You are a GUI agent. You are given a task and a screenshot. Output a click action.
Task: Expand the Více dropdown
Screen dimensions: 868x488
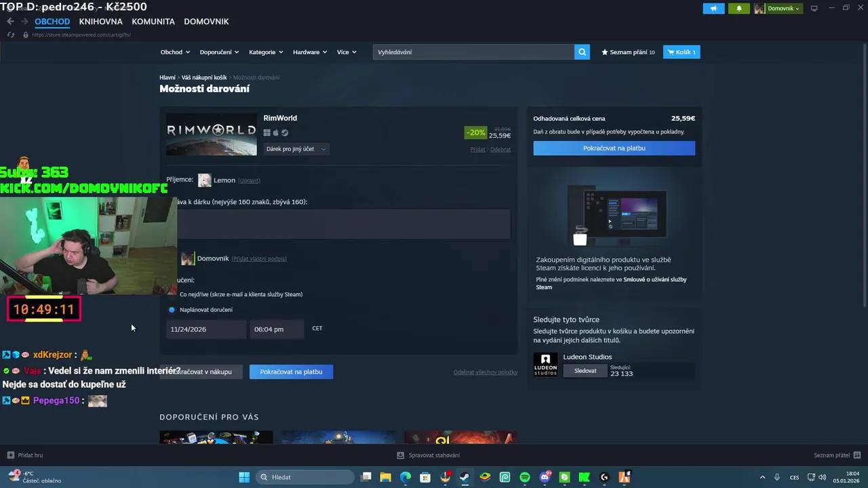347,52
